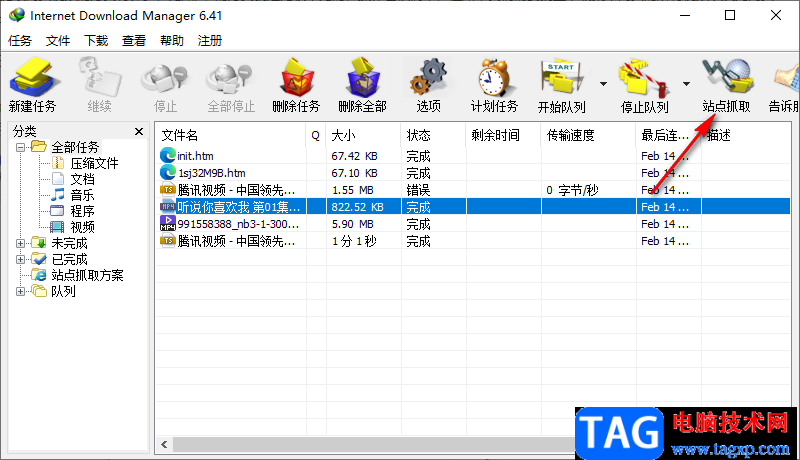800x460 pixels.
Task: Select 文档 category
Action: tap(82, 179)
